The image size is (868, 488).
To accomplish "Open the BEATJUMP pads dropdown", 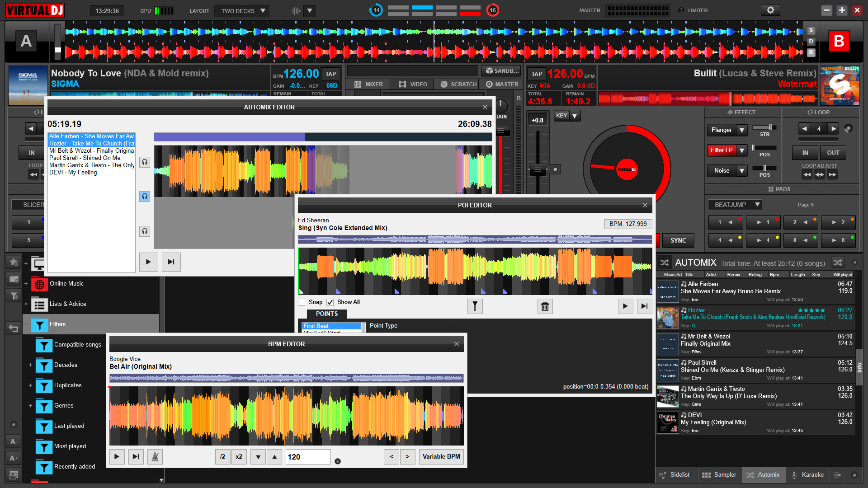I will [735, 205].
